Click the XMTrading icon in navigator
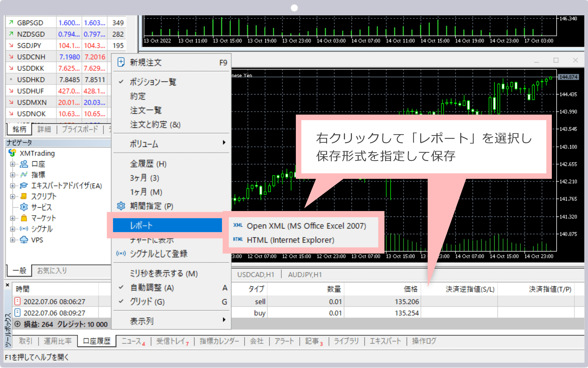Screen dimensions: 588x368 [x=12, y=153]
